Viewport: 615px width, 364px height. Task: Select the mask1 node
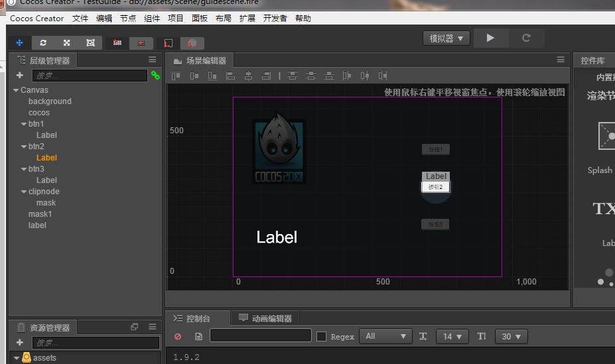coord(40,214)
